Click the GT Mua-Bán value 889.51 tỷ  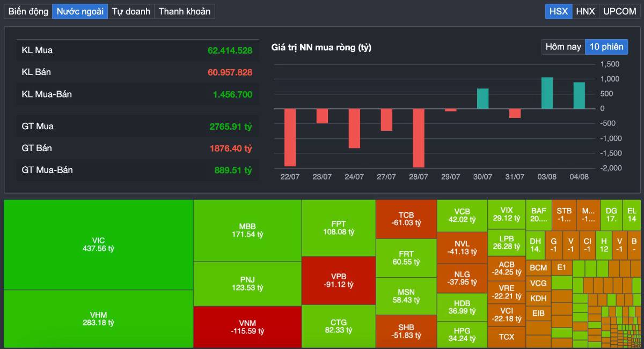coord(233,170)
